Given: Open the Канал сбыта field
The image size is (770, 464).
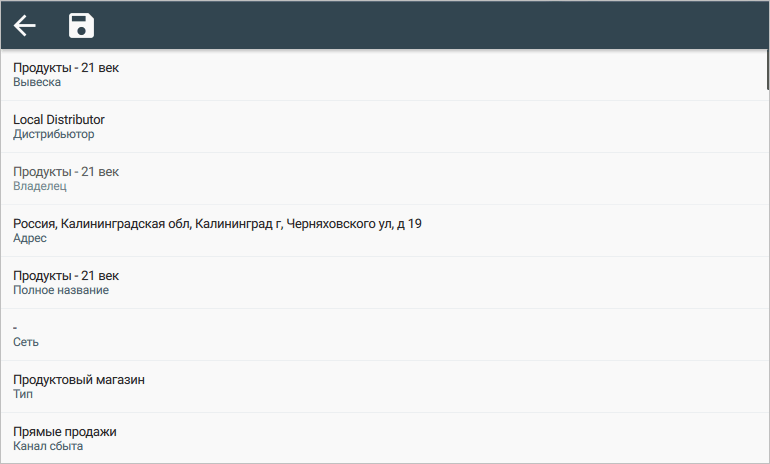Looking at the screenshot, I should pos(48,446).
